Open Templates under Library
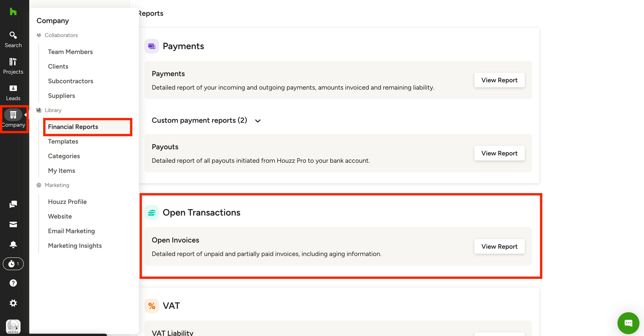The width and height of the screenshot is (644, 336). [x=63, y=141]
